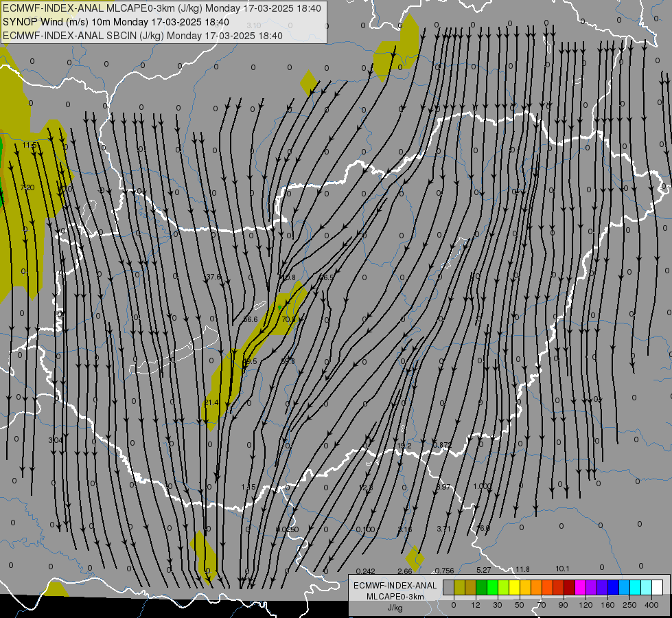
Task: Click the 11.8 value on map
Action: click(x=522, y=569)
